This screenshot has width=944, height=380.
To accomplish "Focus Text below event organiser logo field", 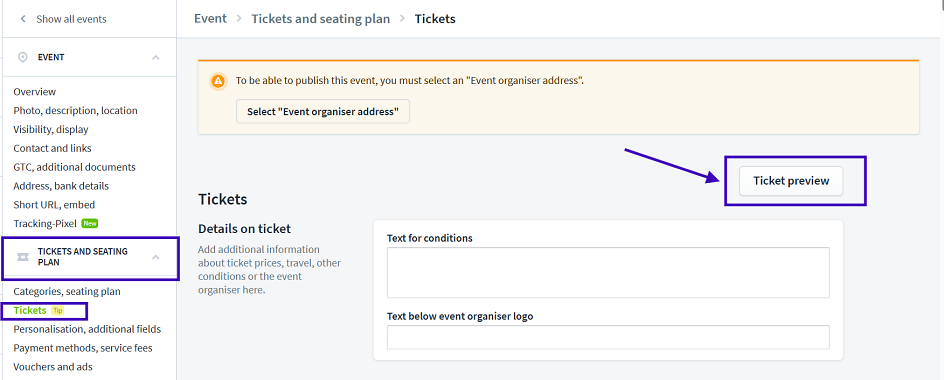I will pyautogui.click(x=608, y=337).
